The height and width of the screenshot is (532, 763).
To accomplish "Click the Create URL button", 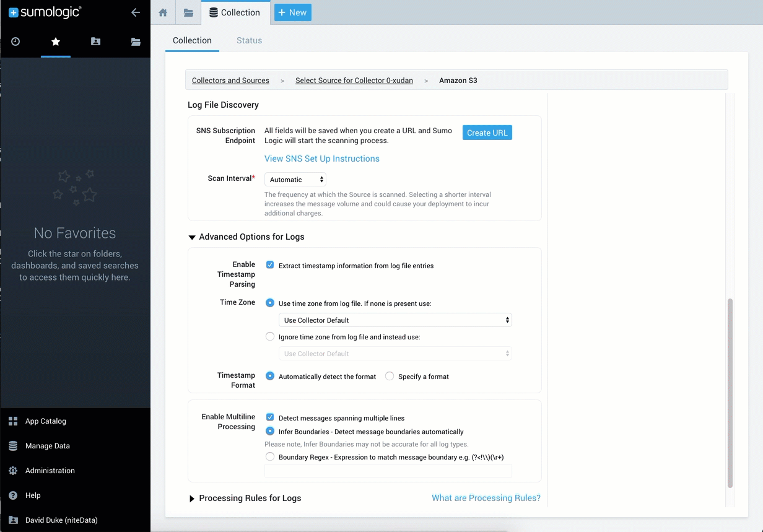I will 487,133.
